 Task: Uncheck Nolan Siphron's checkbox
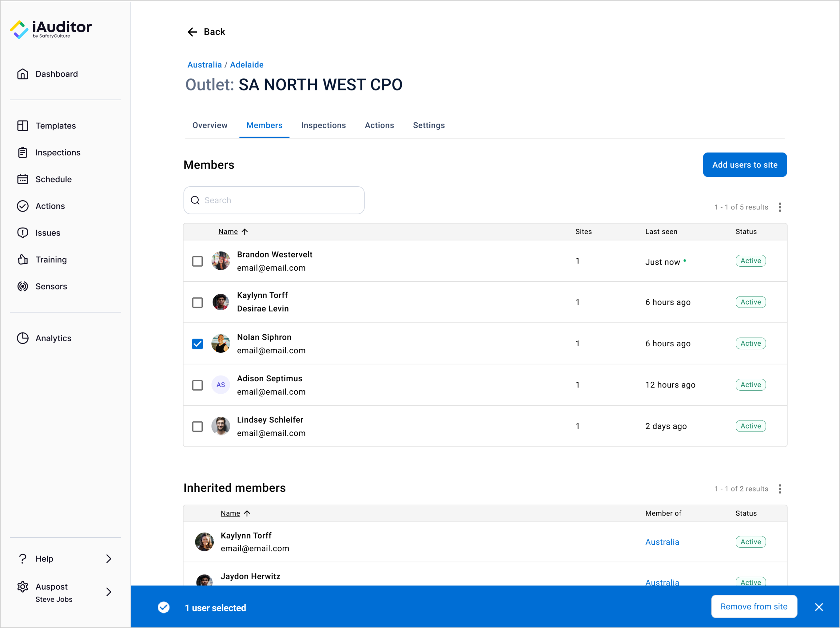197,344
